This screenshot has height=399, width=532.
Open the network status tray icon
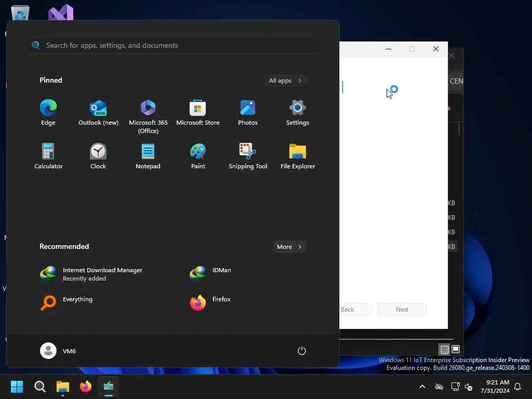(455, 387)
